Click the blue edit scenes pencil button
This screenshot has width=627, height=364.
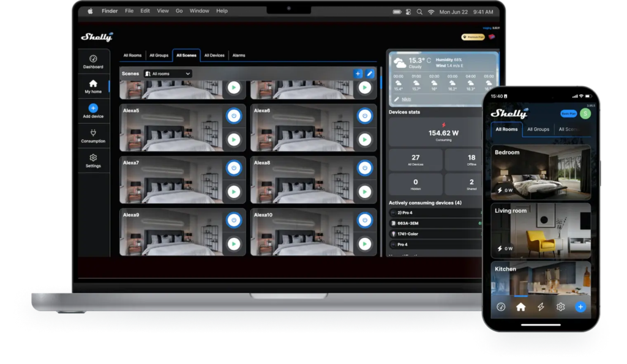tap(370, 73)
